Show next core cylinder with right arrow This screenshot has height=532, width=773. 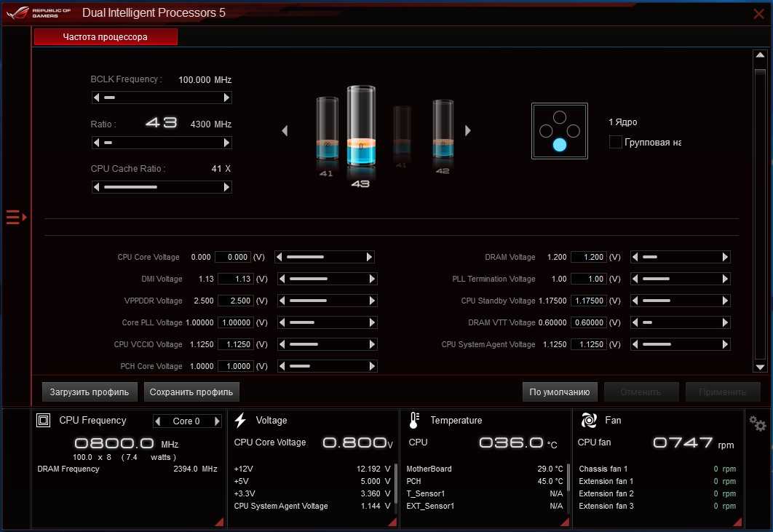tap(468, 131)
